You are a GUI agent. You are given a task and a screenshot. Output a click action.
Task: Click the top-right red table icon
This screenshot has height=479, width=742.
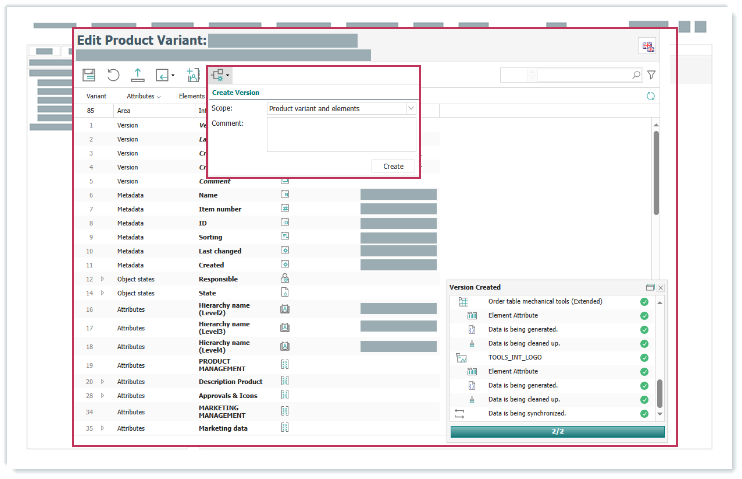click(648, 46)
